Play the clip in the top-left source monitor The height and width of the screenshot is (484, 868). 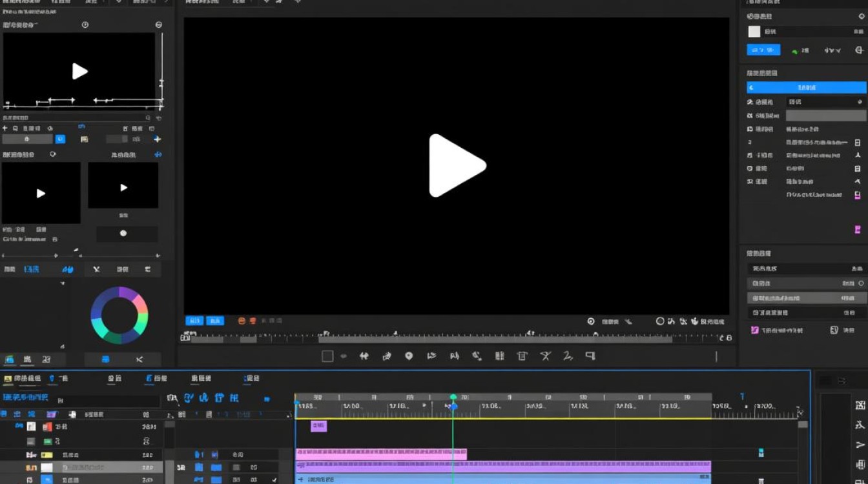click(x=79, y=71)
